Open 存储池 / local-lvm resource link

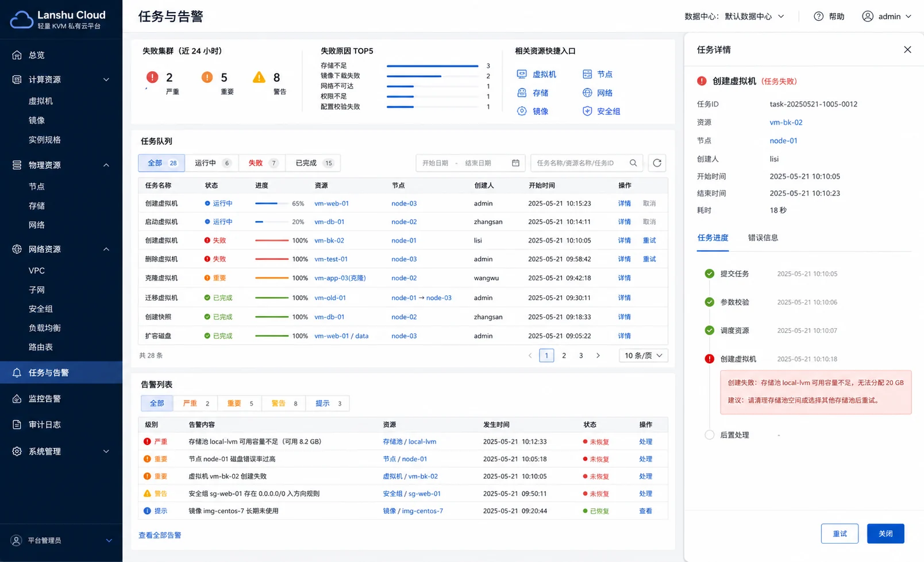(410, 442)
